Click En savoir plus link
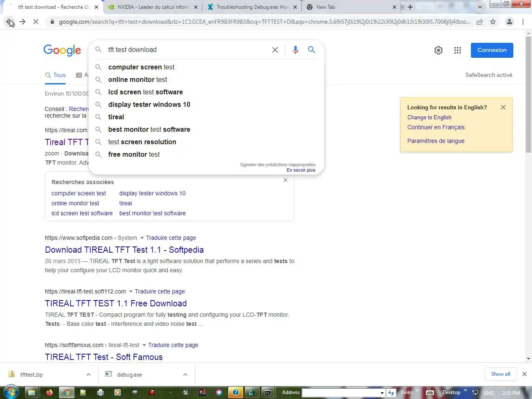 tap(301, 170)
